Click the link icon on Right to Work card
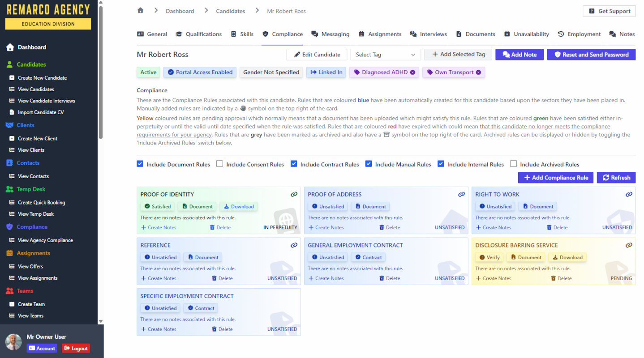The image size is (644, 358). coord(629,194)
